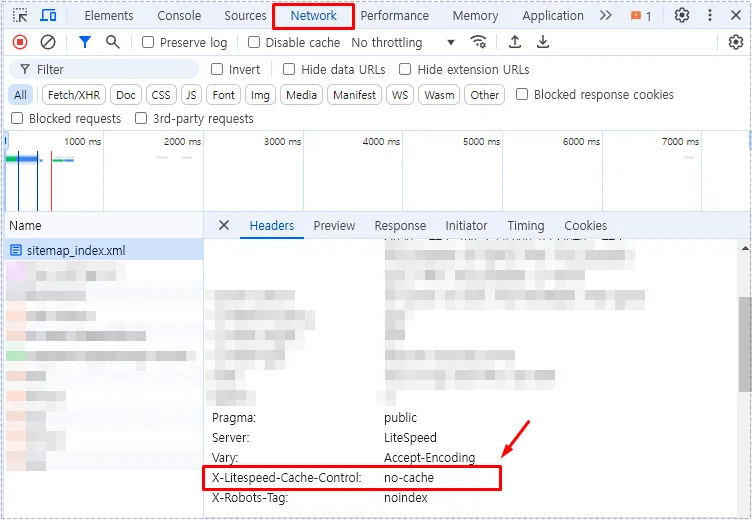752x520 pixels.
Task: Filter requests by JS
Action: pos(191,95)
